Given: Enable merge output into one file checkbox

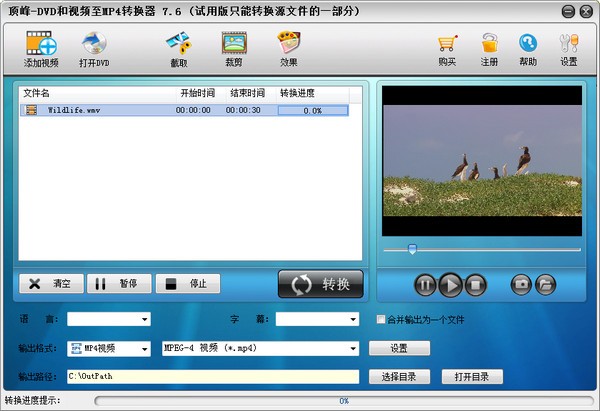Looking at the screenshot, I should pos(381,320).
